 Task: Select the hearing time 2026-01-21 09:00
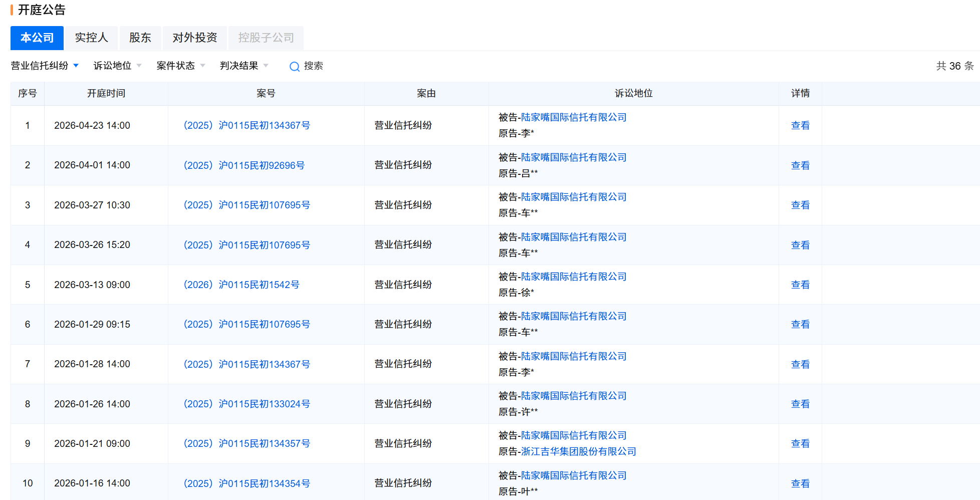(92, 443)
